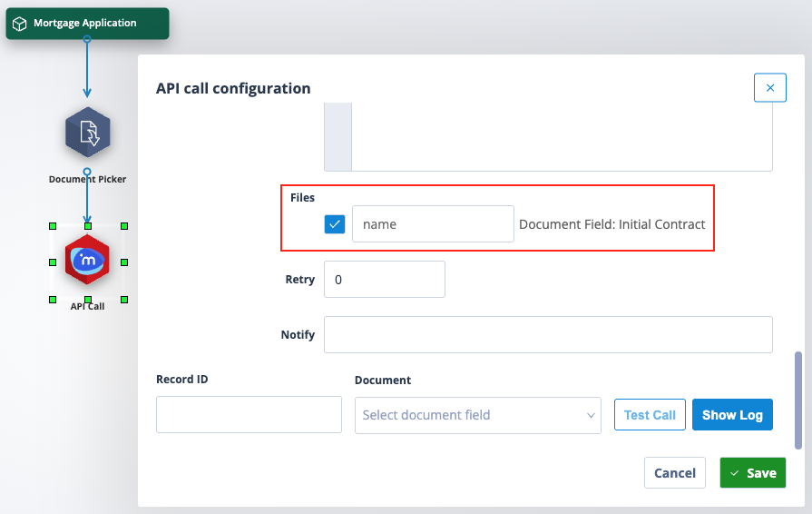This screenshot has height=514, width=812.
Task: Click the dialog vertical scrollbar thumb
Action: point(798,400)
